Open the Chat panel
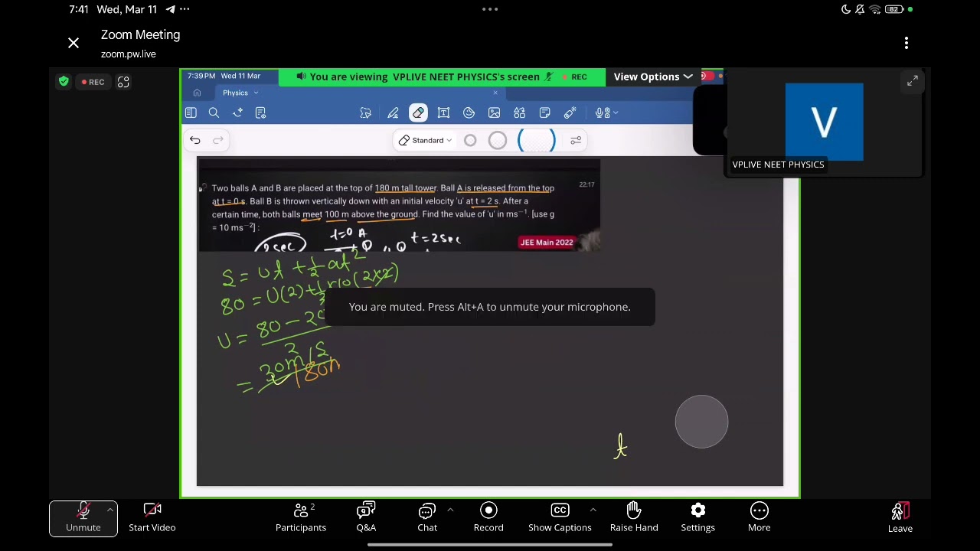The width and height of the screenshot is (980, 551). click(427, 518)
